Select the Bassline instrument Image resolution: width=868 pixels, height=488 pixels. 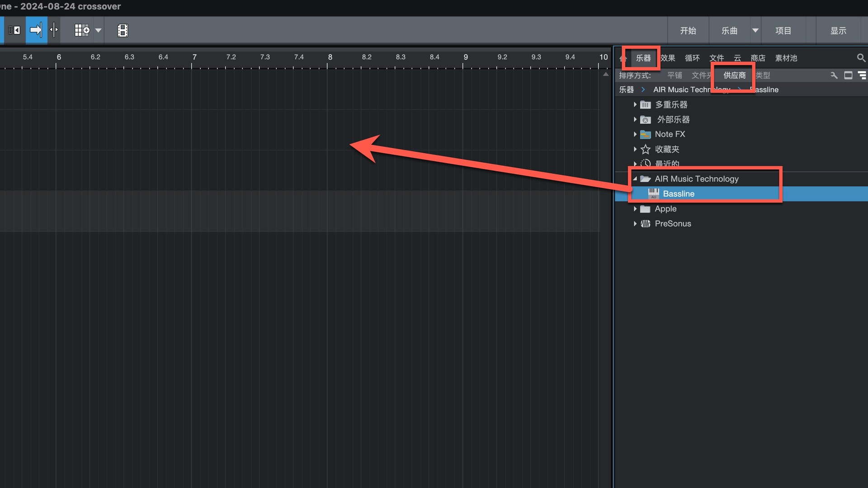point(678,194)
